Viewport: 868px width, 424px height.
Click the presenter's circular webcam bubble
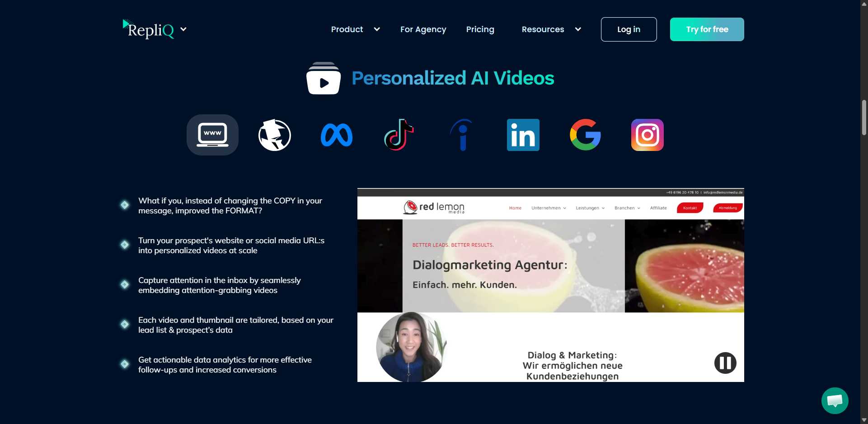point(411,347)
